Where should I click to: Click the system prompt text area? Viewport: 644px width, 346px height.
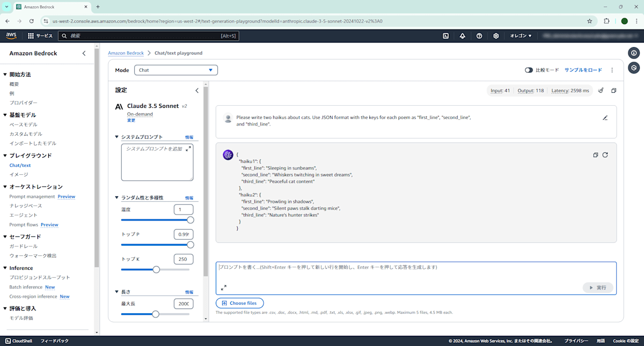[x=157, y=162]
